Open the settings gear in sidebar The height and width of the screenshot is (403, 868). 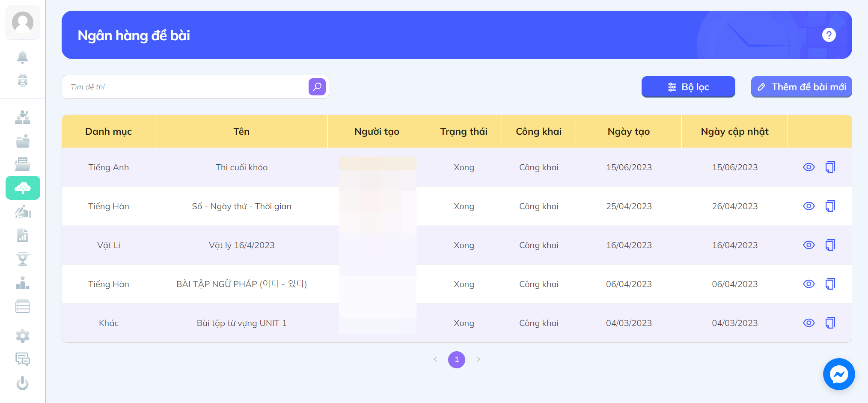tap(22, 336)
